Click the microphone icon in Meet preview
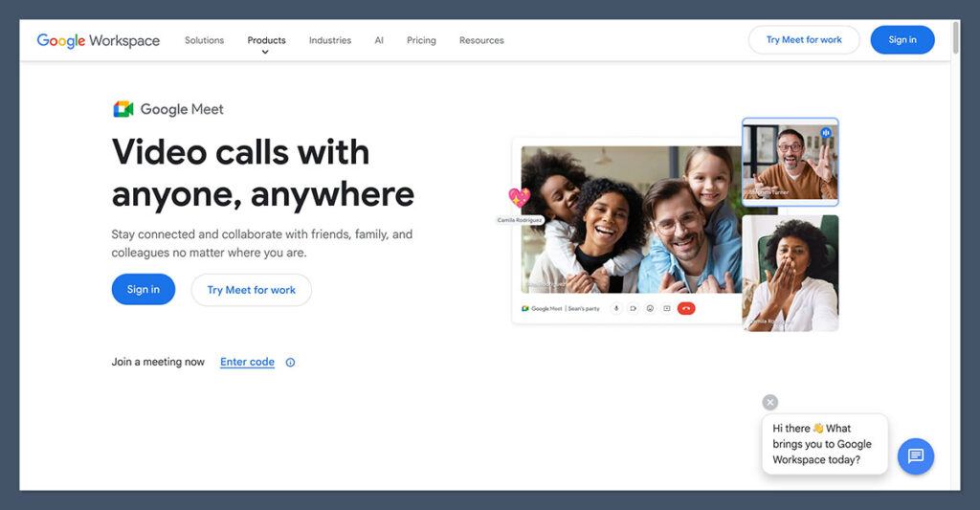The height and width of the screenshot is (510, 980). [x=616, y=308]
